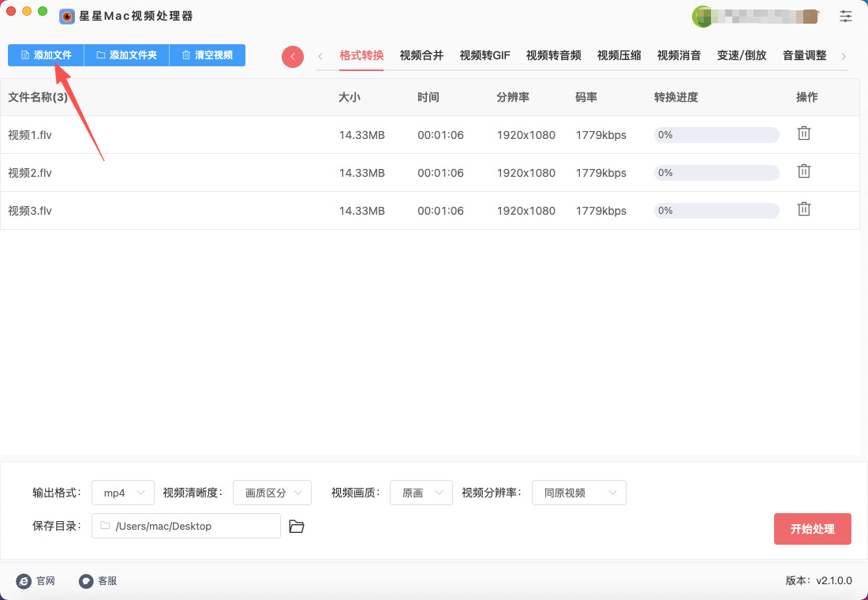The width and height of the screenshot is (868, 600).
Task: Open 客服 customer service chat icon
Action: [86, 581]
